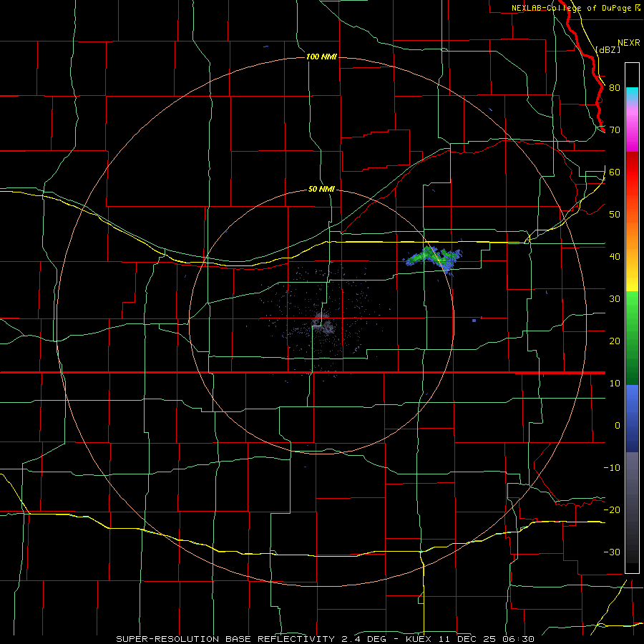Click the NEXR label above the scale
Screen dimensions: 644x644
point(628,43)
